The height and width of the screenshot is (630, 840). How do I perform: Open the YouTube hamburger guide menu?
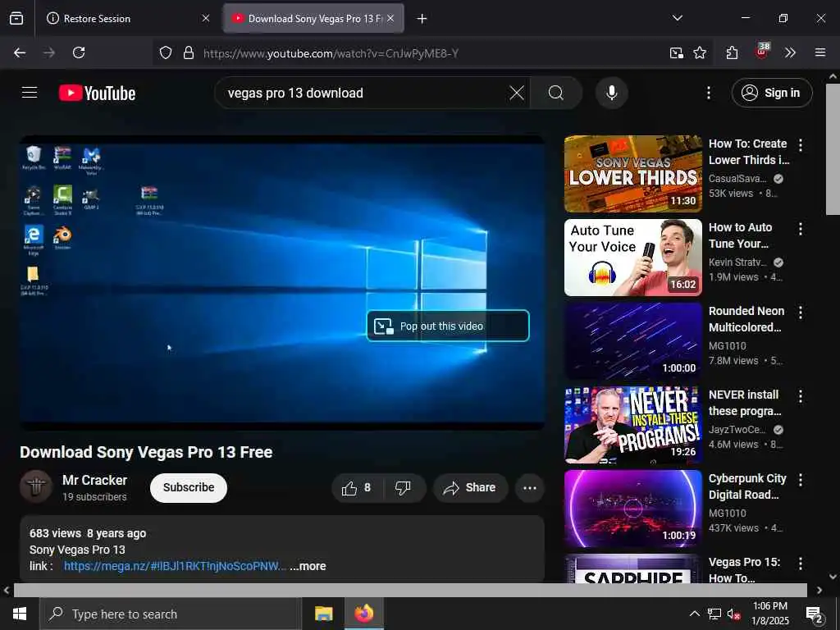[x=30, y=93]
